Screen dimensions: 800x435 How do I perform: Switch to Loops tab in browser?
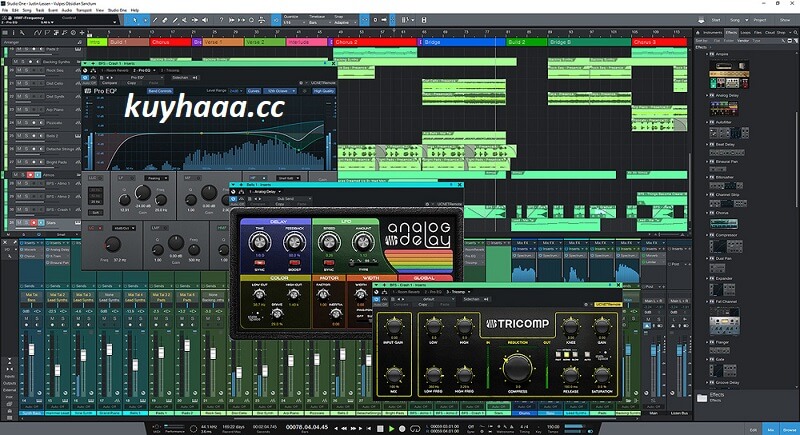[x=745, y=33]
